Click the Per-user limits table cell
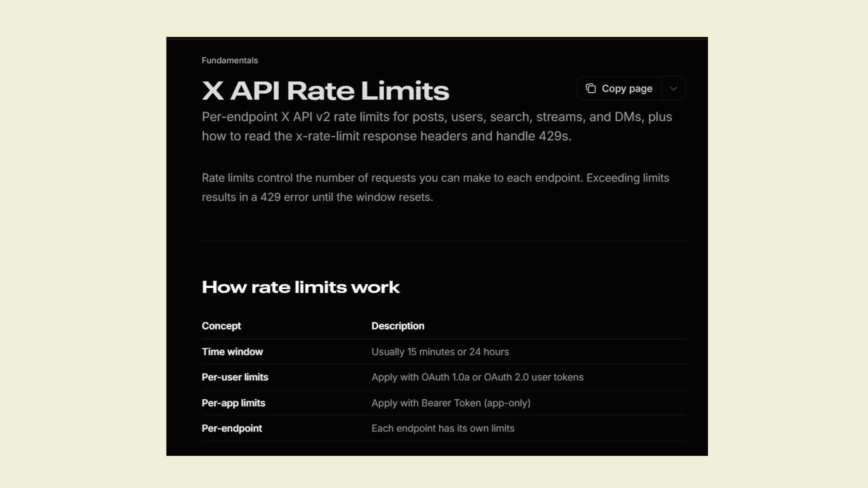 [235, 377]
